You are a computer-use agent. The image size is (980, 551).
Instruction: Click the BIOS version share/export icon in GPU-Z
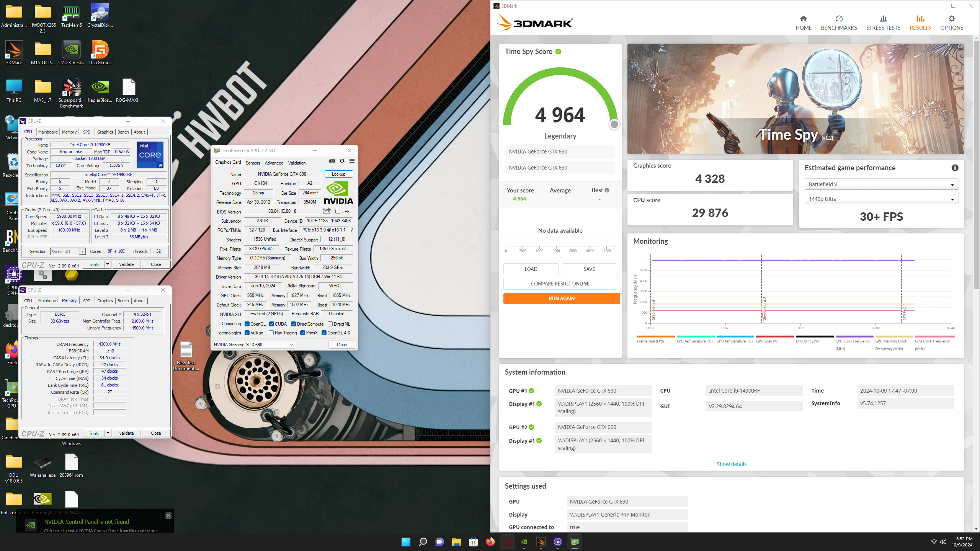point(327,211)
